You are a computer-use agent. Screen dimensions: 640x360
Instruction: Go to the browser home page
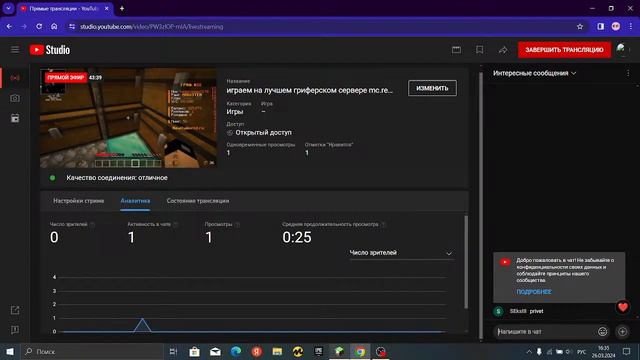(x=54, y=27)
